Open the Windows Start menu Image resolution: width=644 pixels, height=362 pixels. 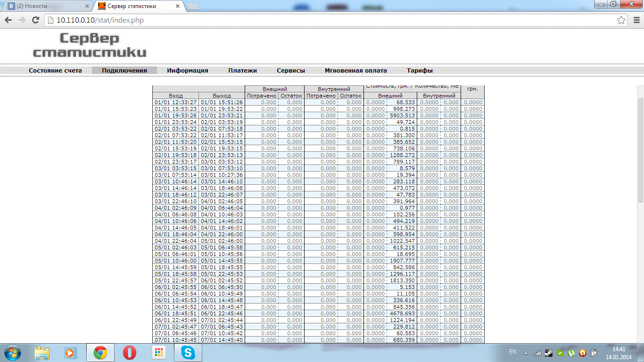click(x=12, y=353)
